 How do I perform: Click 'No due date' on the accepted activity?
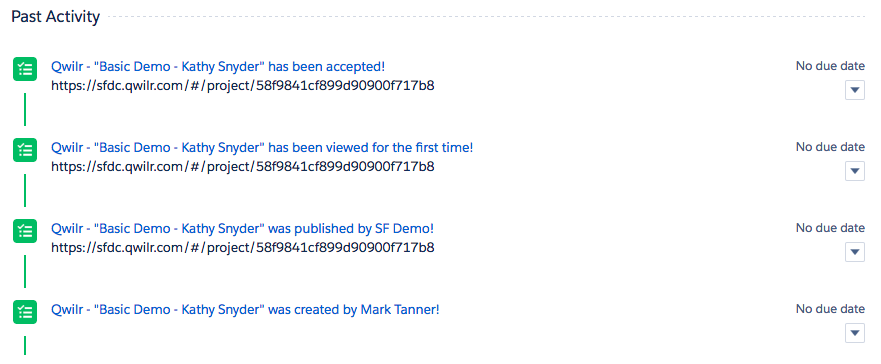click(830, 66)
